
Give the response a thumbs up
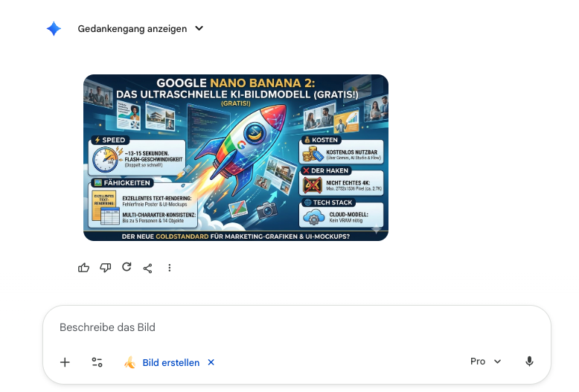84,268
